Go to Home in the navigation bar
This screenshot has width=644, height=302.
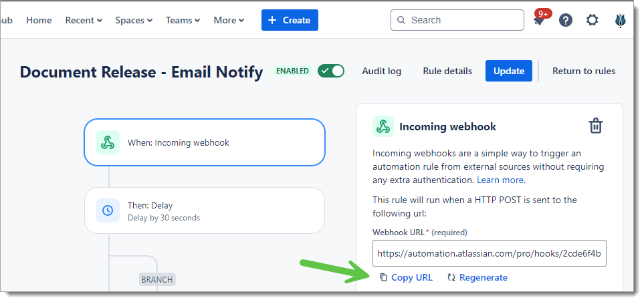tap(39, 20)
